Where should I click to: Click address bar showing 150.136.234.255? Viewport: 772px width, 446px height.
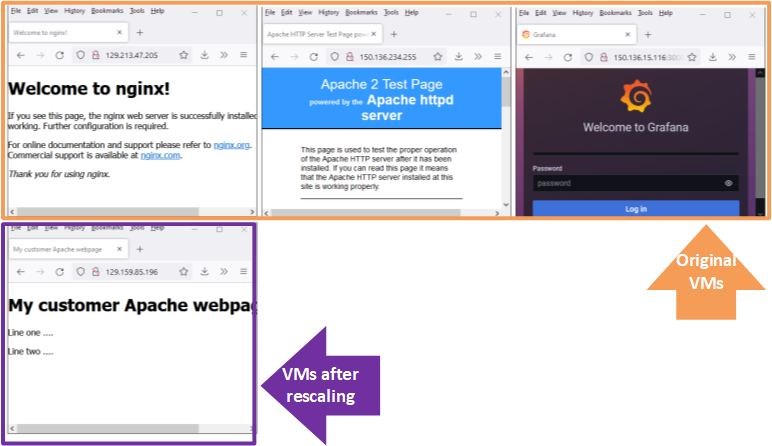386,57
